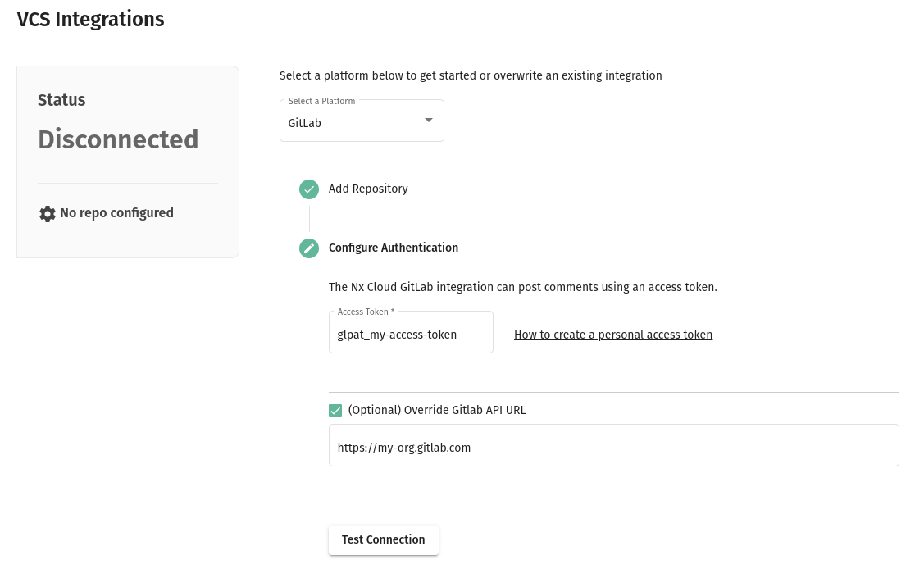The height and width of the screenshot is (578, 924).
Task: Click the VCS Integrations page heading
Action: (x=90, y=20)
